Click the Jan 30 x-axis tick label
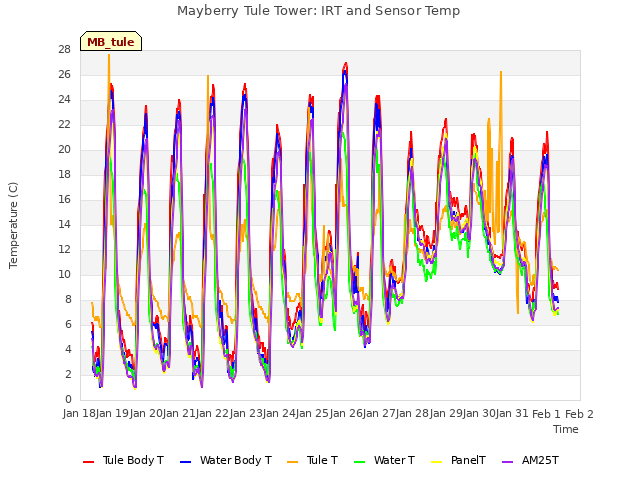 (x=479, y=414)
